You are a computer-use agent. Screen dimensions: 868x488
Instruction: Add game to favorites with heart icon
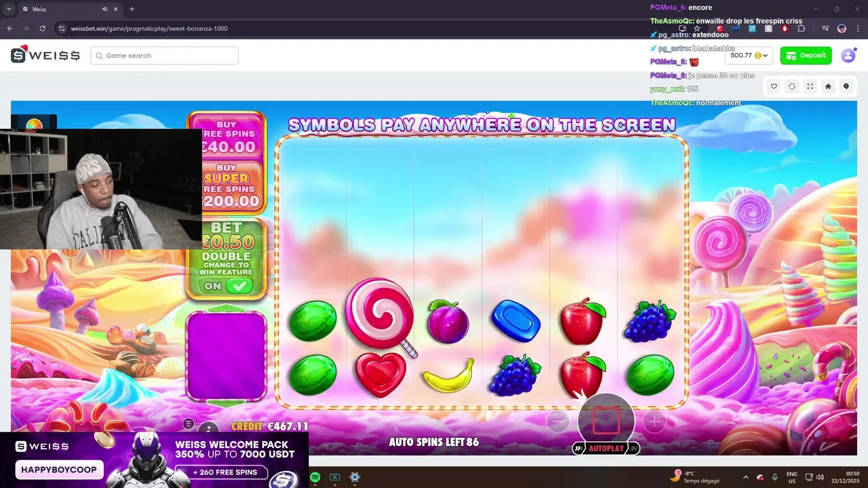774,86
